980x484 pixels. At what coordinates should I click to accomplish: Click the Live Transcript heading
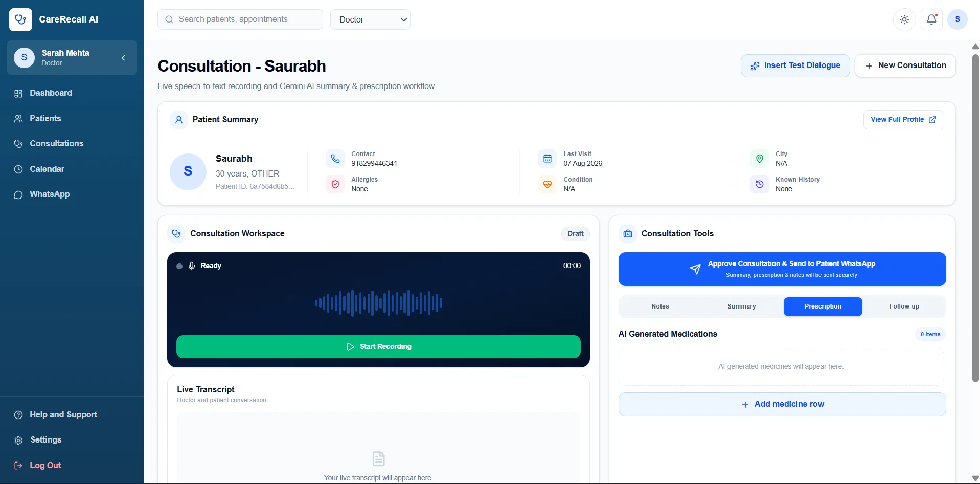[206, 389]
